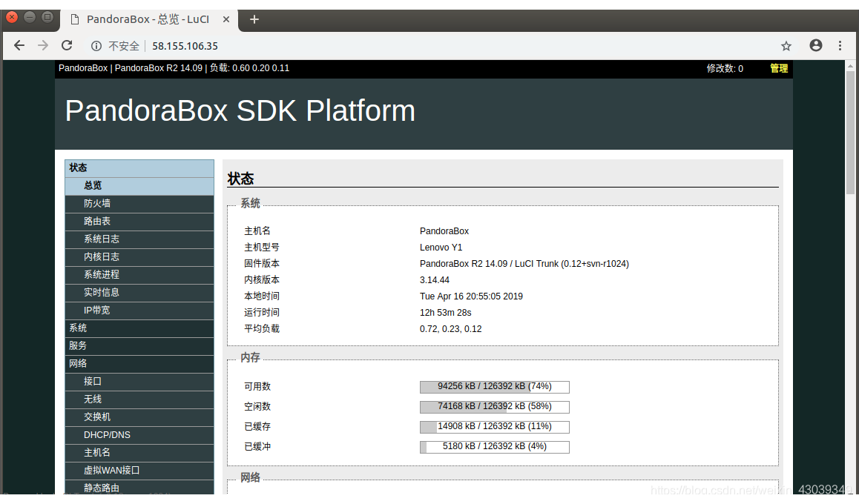Bookmark this page with the star icon

[x=786, y=46]
